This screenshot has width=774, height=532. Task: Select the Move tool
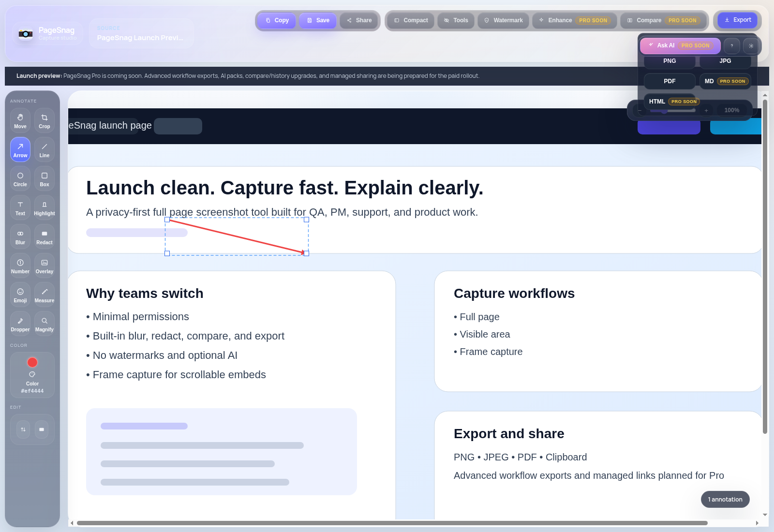coord(20,120)
